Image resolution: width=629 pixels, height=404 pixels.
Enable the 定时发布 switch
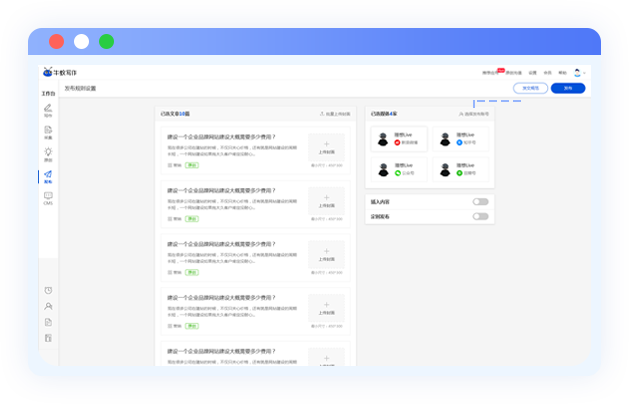pyautogui.click(x=480, y=216)
